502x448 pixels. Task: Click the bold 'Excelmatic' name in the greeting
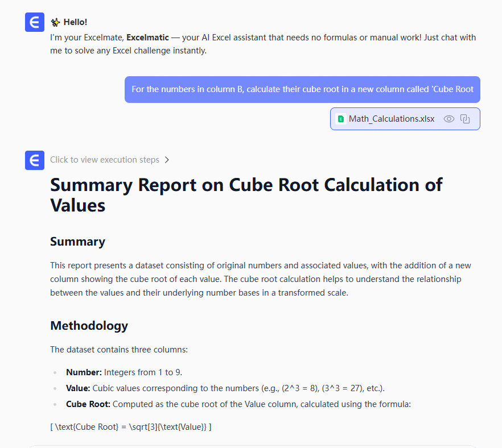(147, 38)
